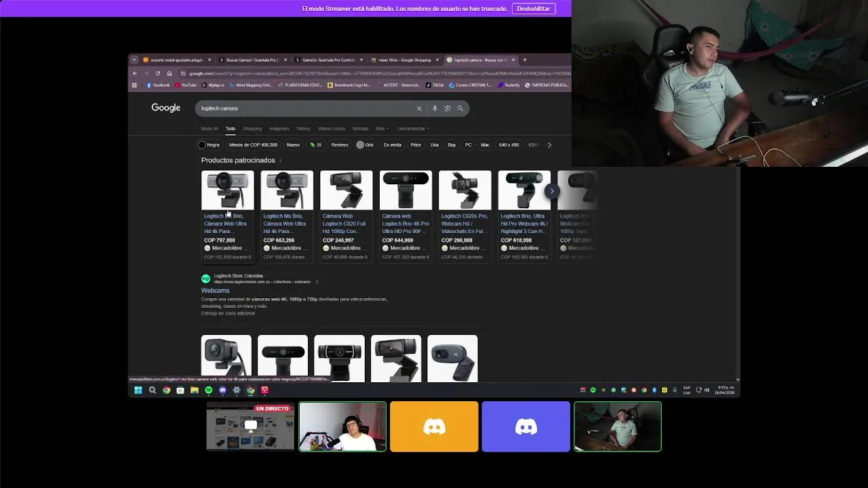Open File Explorer folder on taskbar
This screenshot has width=868, height=488.
pyautogui.click(x=195, y=390)
